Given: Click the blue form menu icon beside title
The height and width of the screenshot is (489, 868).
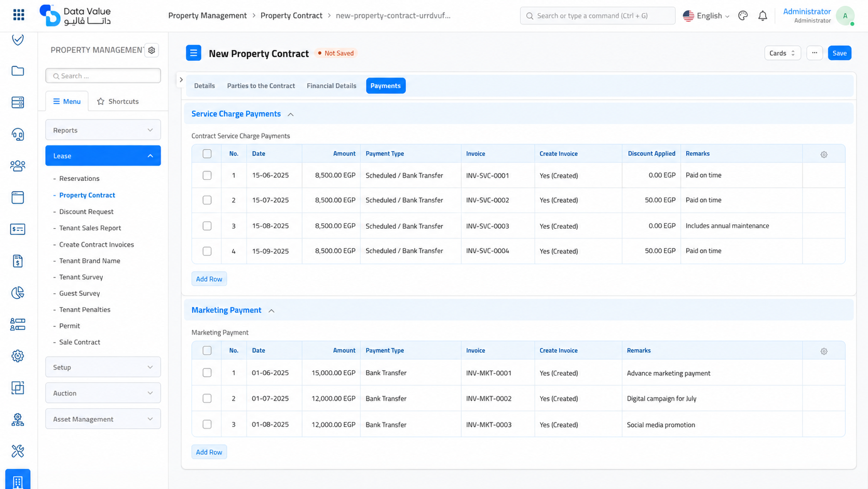Looking at the screenshot, I should point(194,53).
